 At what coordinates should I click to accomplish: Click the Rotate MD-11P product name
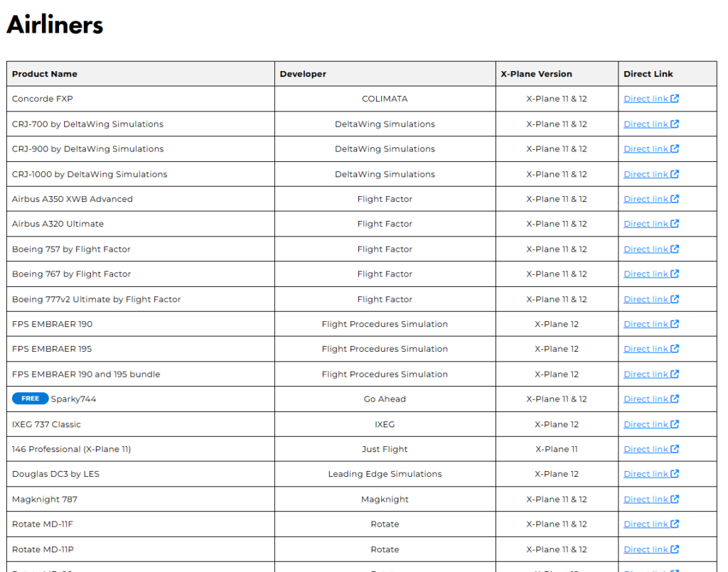(x=43, y=549)
